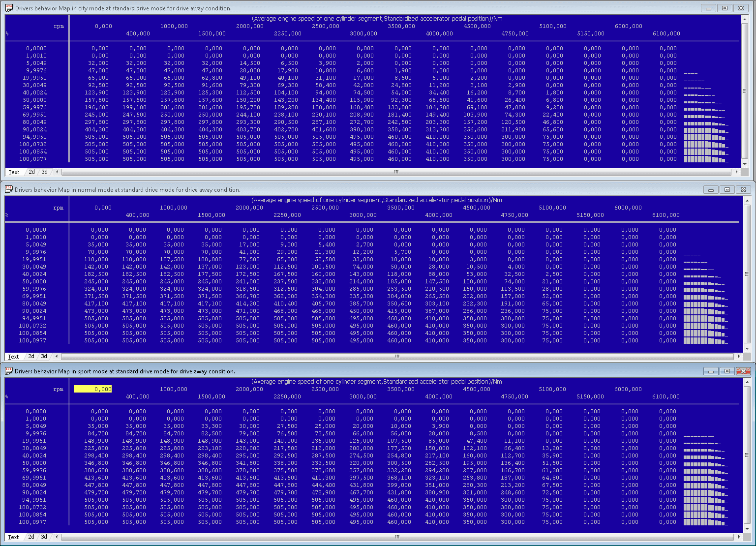Screen dimensions: 756x546
Task: Switch to the 3d tab in the city mode window
Action: point(44,172)
